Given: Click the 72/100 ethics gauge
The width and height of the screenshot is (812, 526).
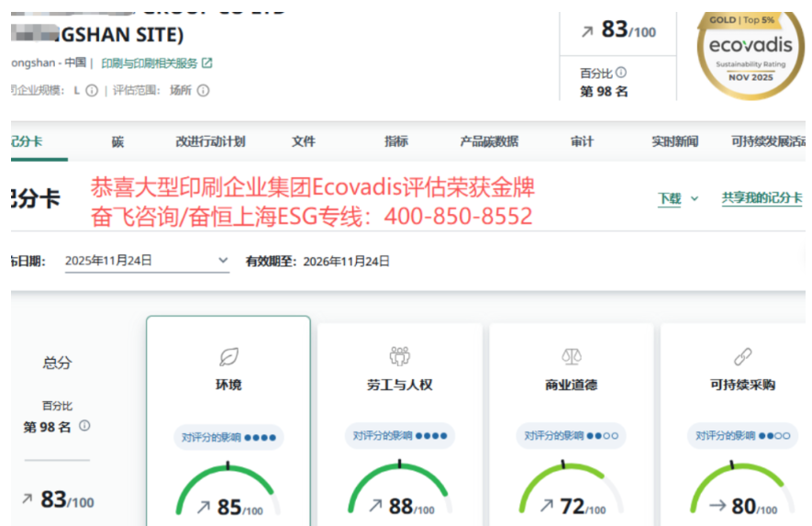Looking at the screenshot, I should (572, 489).
